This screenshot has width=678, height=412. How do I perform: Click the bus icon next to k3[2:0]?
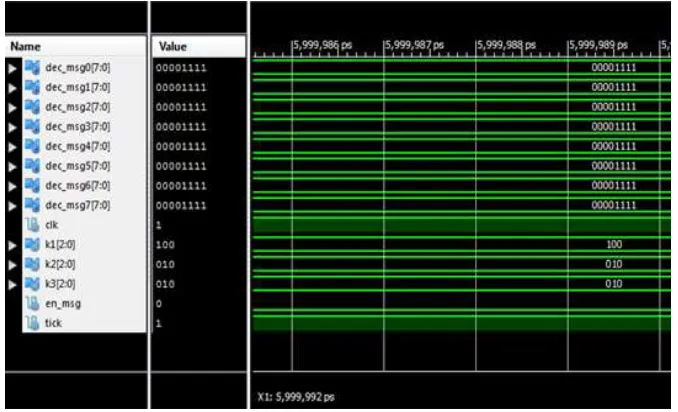point(32,284)
